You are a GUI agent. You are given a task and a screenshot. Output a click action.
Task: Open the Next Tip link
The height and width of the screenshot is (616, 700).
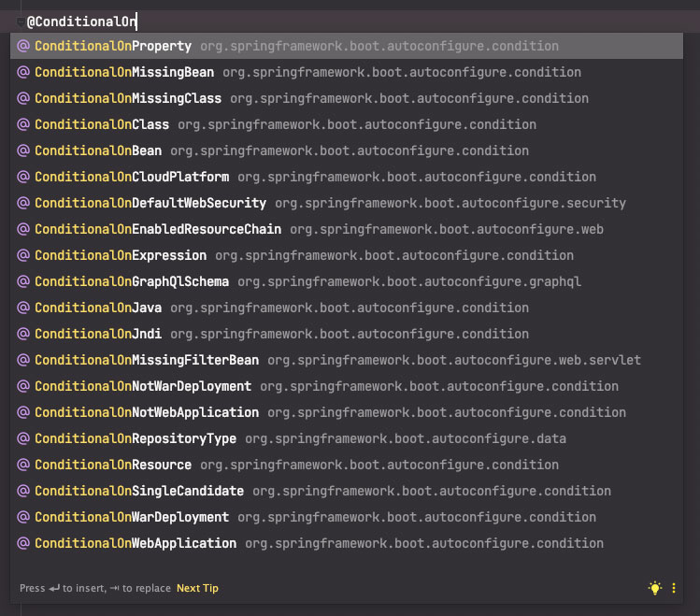point(197,588)
